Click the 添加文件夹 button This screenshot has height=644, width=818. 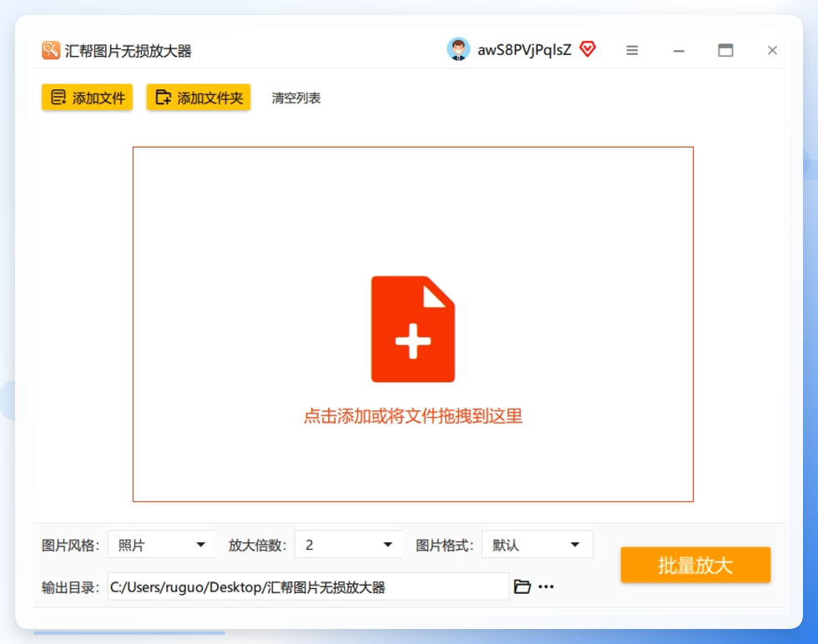[x=199, y=97]
